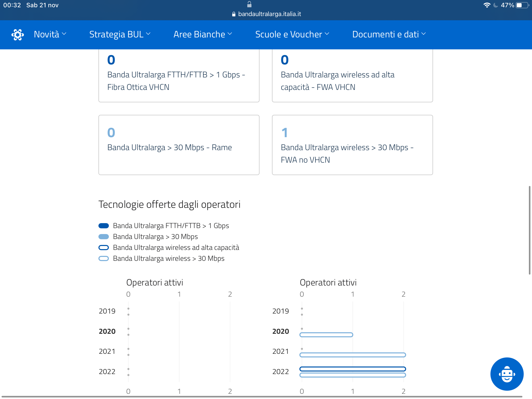532x399 pixels.
Task: Tap the Do Not Disturb moon icon
Action: click(496, 5)
